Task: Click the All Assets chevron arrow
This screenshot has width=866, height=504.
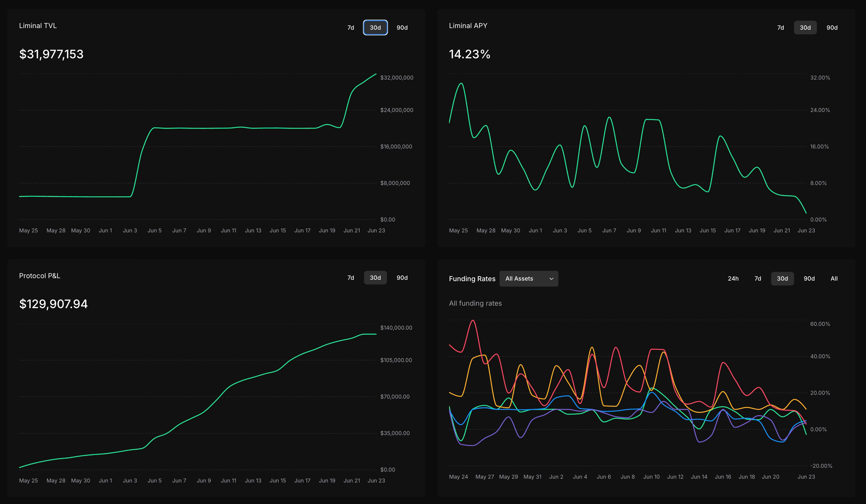Action: click(551, 278)
